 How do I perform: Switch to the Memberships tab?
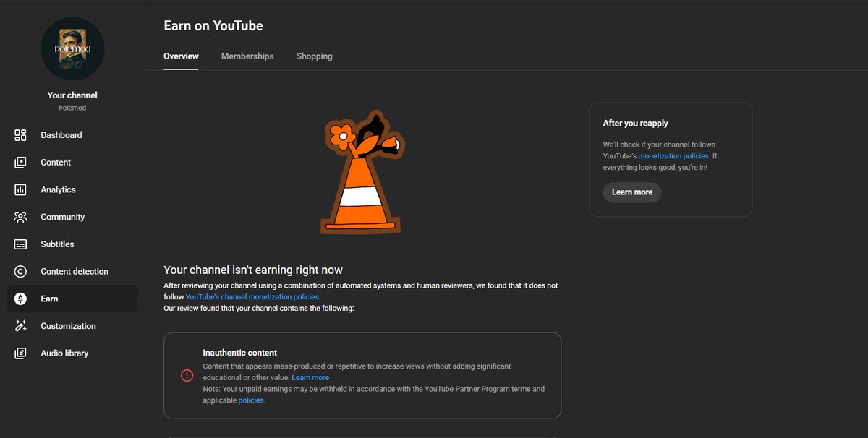(x=247, y=56)
